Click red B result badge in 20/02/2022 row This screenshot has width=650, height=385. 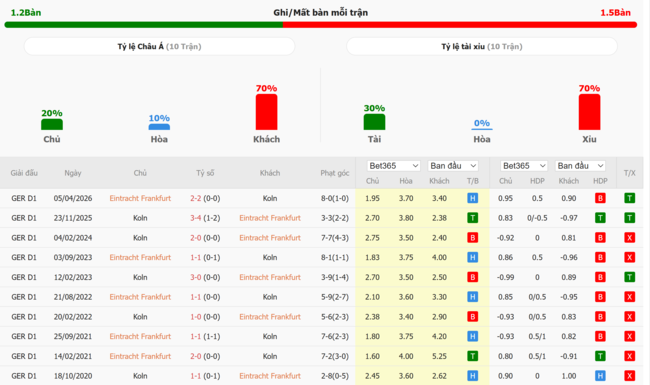(x=472, y=317)
